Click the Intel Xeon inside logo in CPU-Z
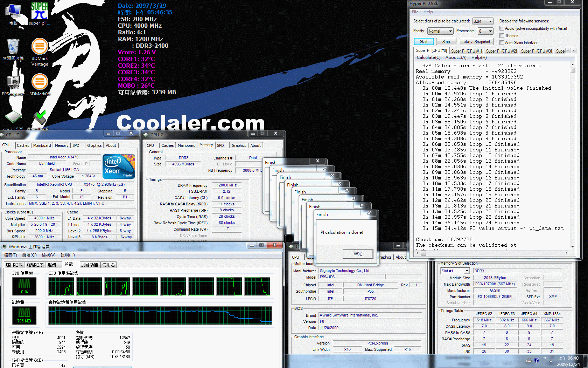The height and width of the screenshot is (368, 588). tap(119, 166)
